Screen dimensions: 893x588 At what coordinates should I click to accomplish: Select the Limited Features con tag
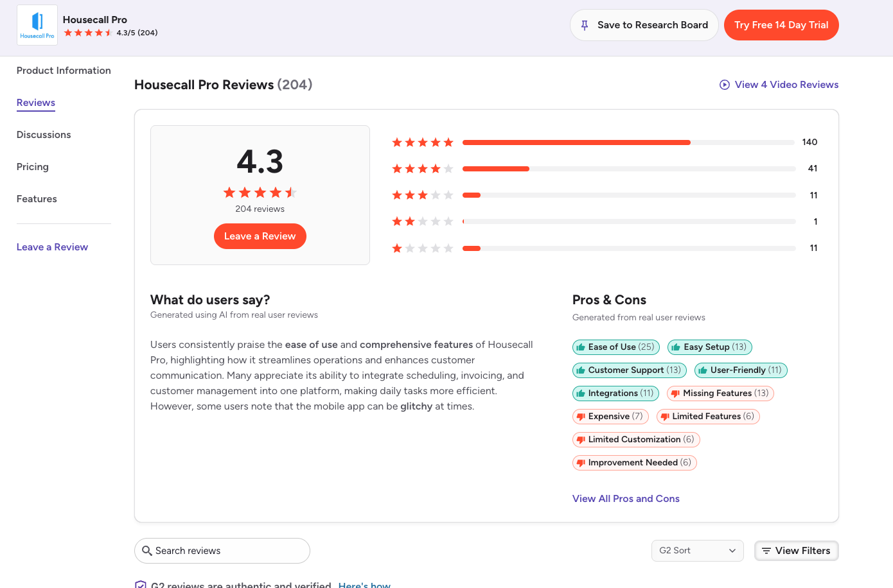tap(708, 417)
